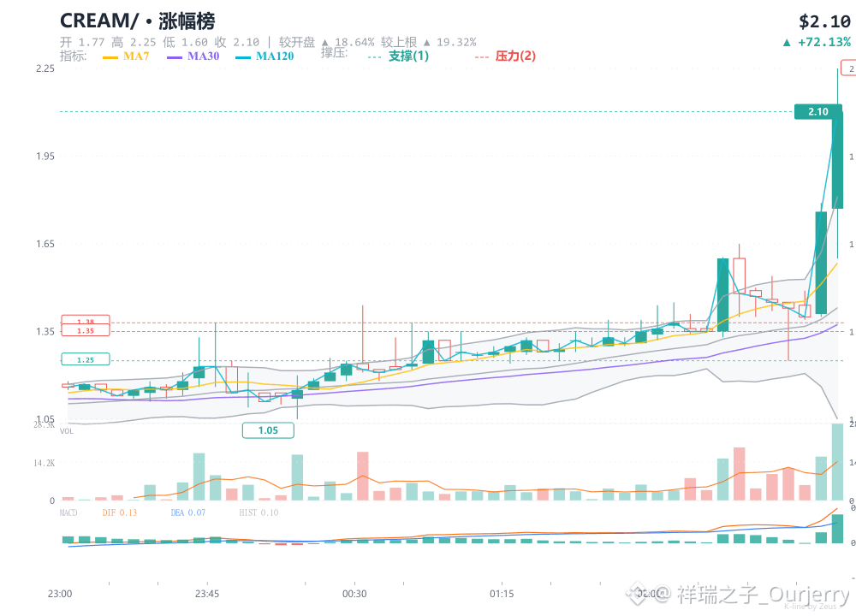Click the 2.25 y-axis label
Screen dimensions: 856x616
[45, 68]
